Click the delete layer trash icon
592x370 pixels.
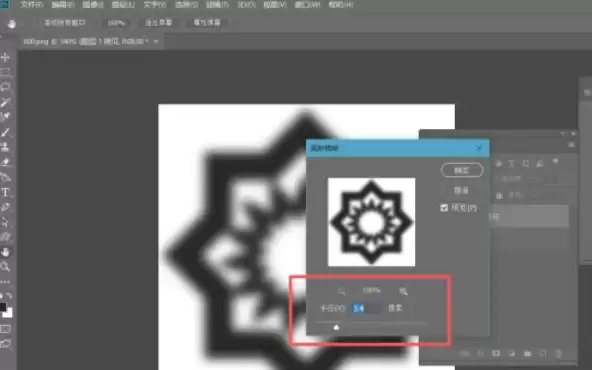[x=558, y=353]
